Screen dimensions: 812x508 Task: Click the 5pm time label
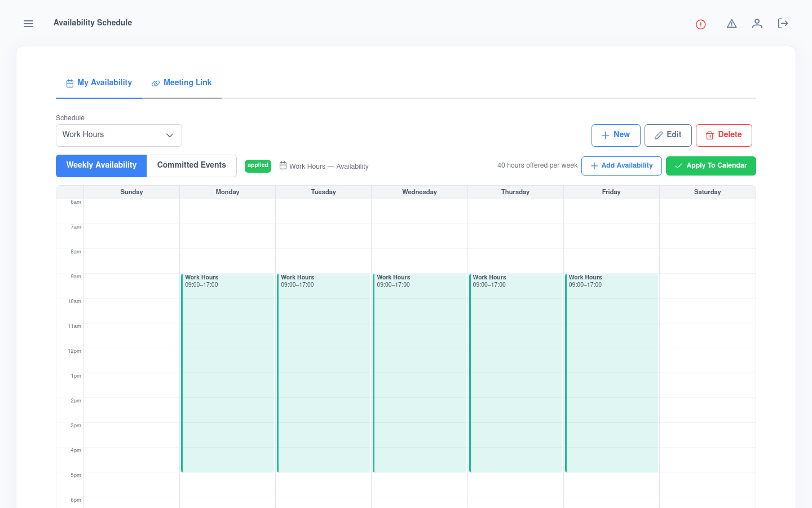[76, 475]
